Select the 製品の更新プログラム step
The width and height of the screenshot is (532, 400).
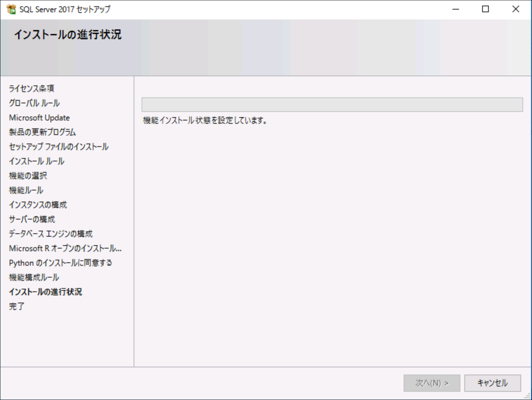pos(42,132)
